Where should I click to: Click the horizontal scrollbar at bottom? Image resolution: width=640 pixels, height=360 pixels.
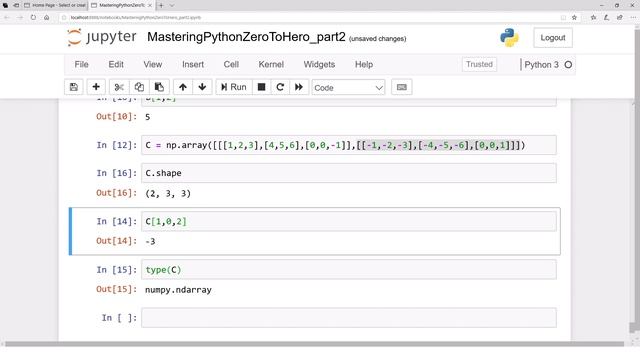(x=314, y=344)
